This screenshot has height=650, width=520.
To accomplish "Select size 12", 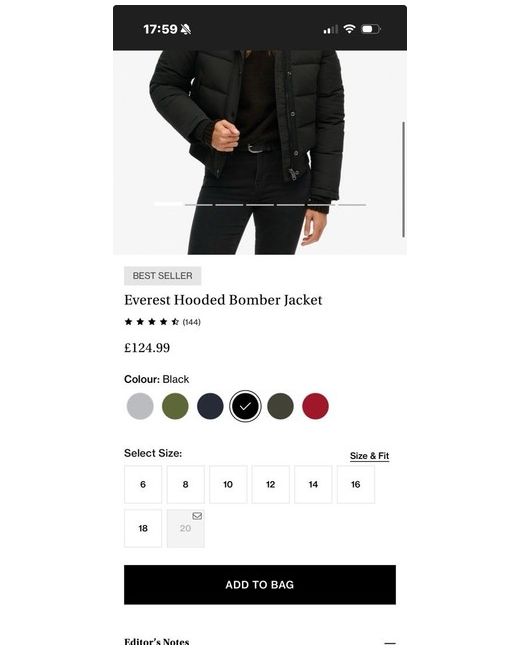I will pyautogui.click(x=270, y=484).
